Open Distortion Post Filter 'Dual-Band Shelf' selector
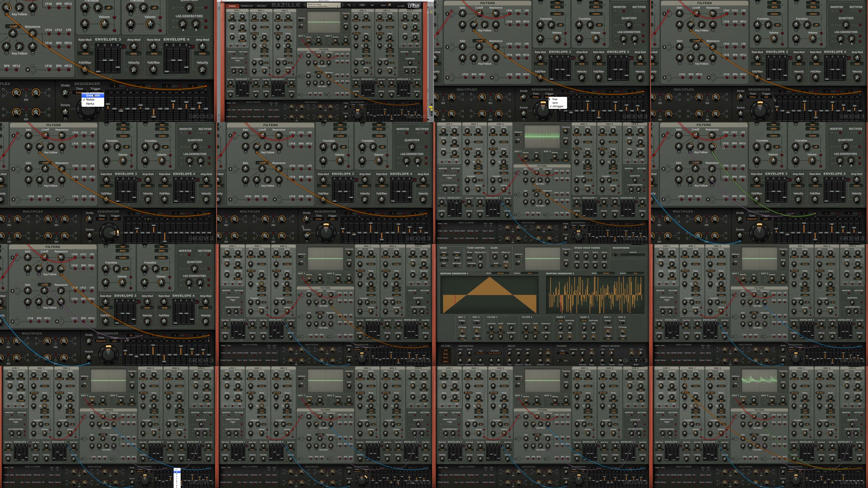Screen dimensions: 868x488 (x=495, y=353)
